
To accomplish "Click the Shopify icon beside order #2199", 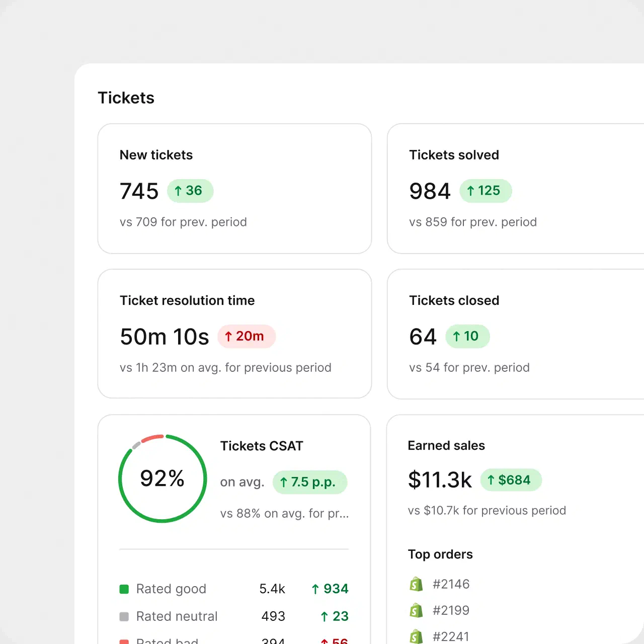I will coord(416,610).
